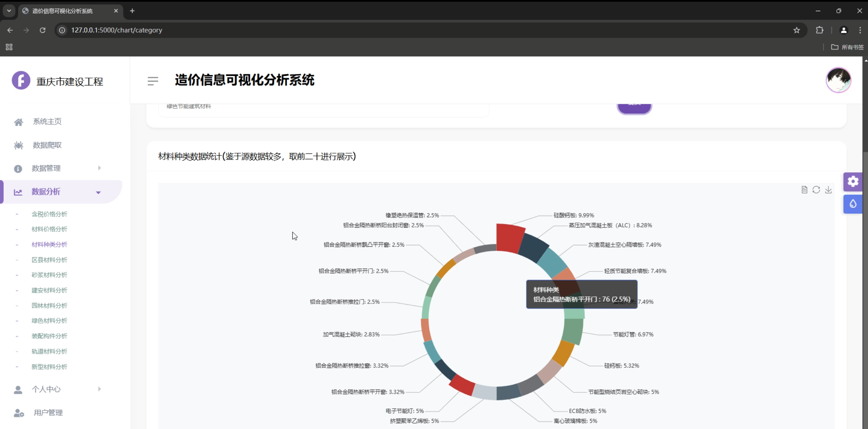Screen dimensions: 868x429
Task: Click the purple logo icon in sidebar
Action: [21, 80]
